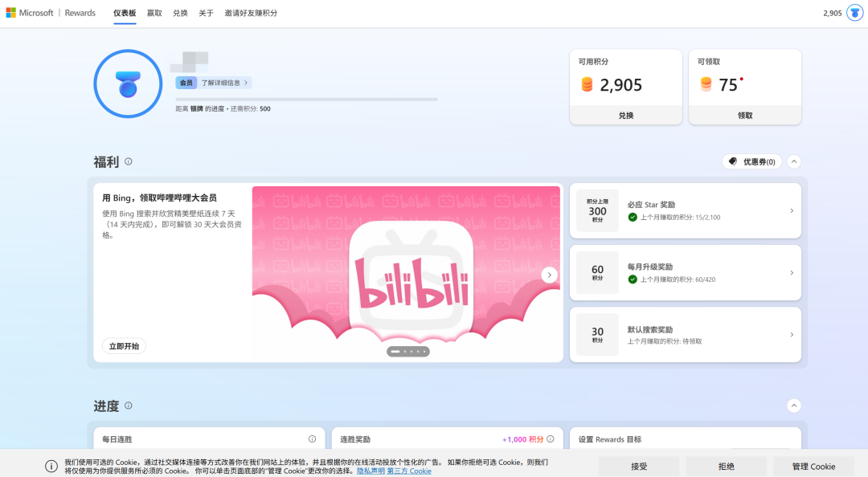Open the 优惠券(0) coupons button

751,161
